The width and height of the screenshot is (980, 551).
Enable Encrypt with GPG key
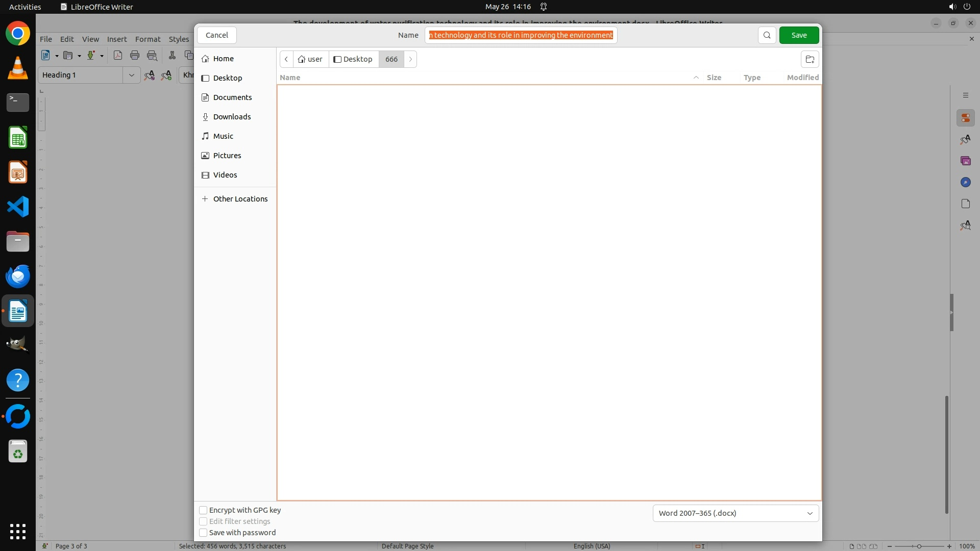[203, 510]
